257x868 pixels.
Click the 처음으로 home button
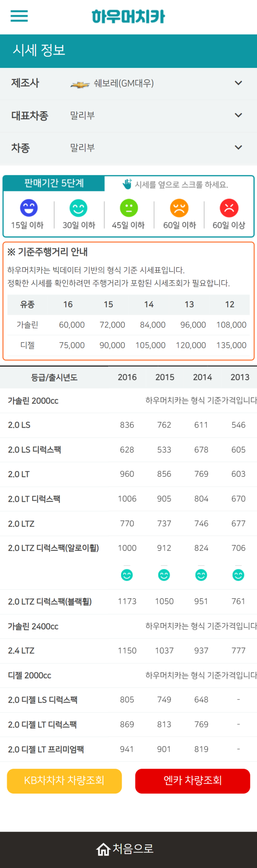(x=125, y=849)
